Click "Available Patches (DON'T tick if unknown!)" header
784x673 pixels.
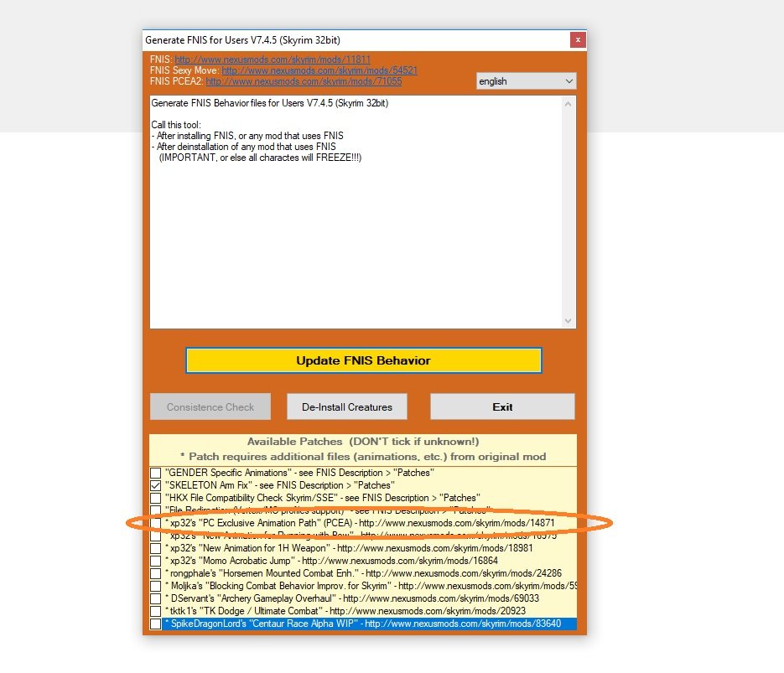click(x=363, y=442)
